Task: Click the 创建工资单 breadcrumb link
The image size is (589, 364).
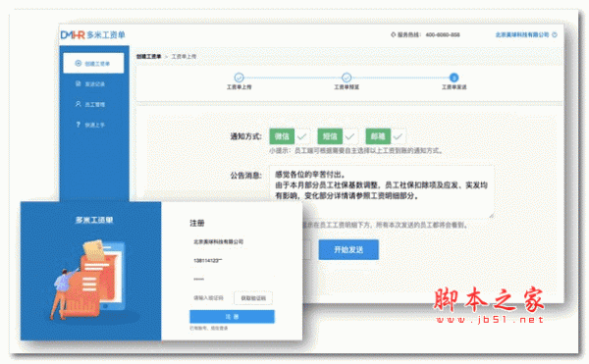Action: tap(149, 56)
